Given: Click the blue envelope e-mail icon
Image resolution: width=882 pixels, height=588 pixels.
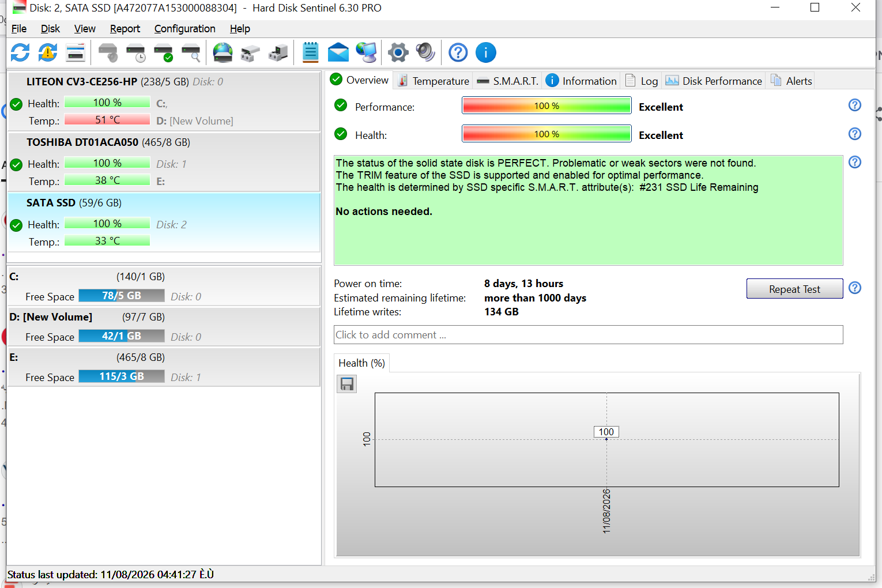Looking at the screenshot, I should [338, 52].
